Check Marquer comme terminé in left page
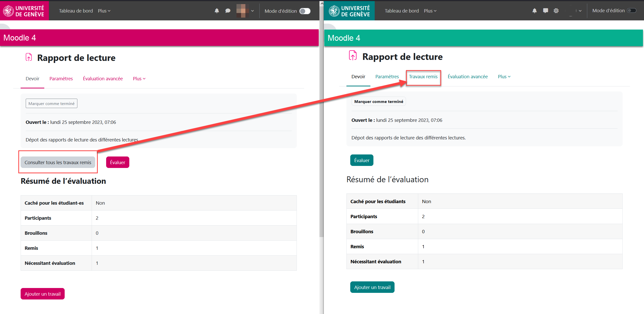 coord(51,103)
